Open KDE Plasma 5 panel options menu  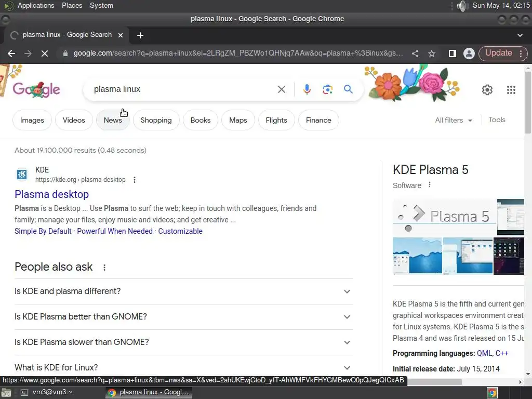[430, 185]
